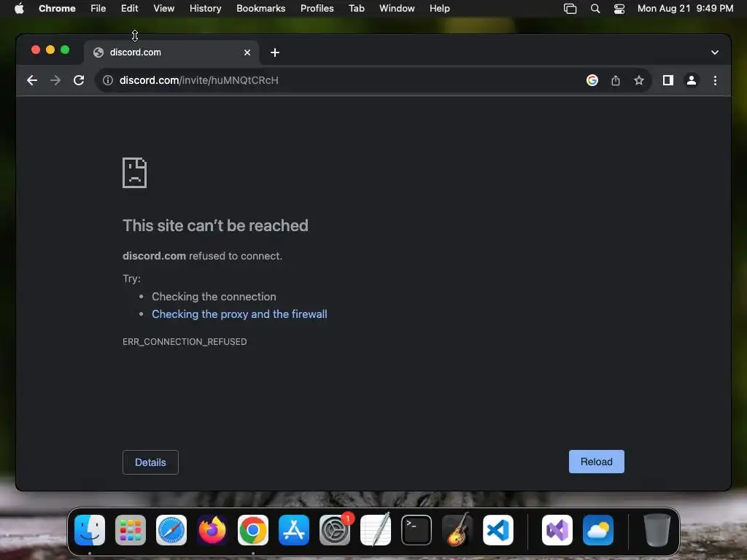747x560 pixels.
Task: Click the date and time in menu bar
Action: (x=686, y=9)
